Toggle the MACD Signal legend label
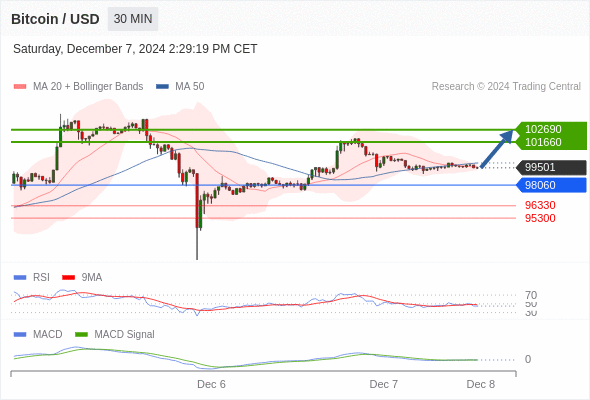 [125, 335]
